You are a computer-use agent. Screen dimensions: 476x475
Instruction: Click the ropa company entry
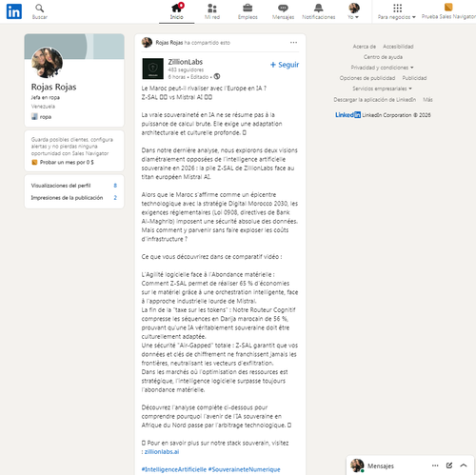41,117
